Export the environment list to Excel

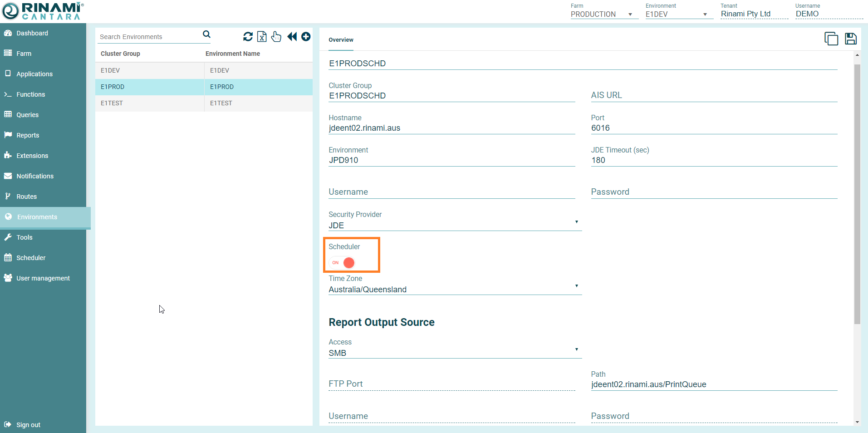pyautogui.click(x=262, y=37)
